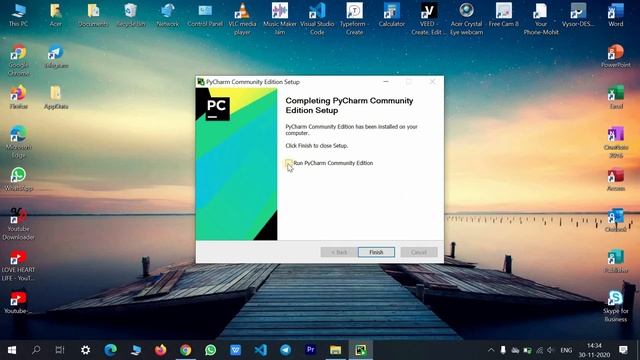Select the Youtube Downloader desktop shortcut
Screen dimensions: 640x360
(x=18, y=224)
